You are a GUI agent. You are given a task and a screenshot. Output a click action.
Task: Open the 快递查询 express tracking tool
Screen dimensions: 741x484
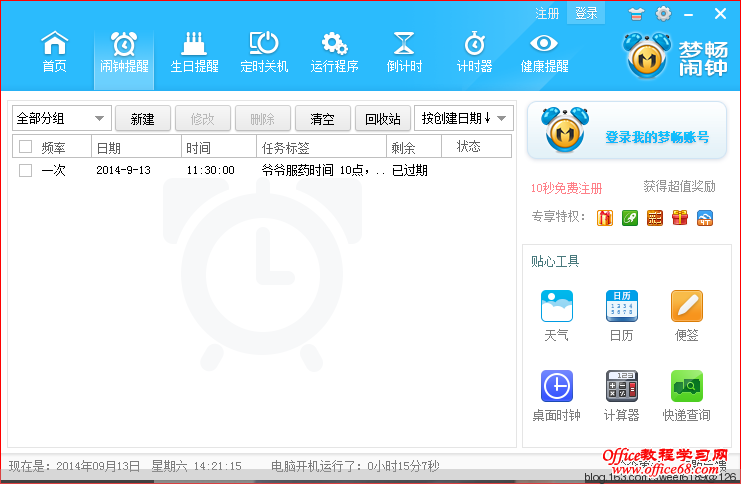687,396
